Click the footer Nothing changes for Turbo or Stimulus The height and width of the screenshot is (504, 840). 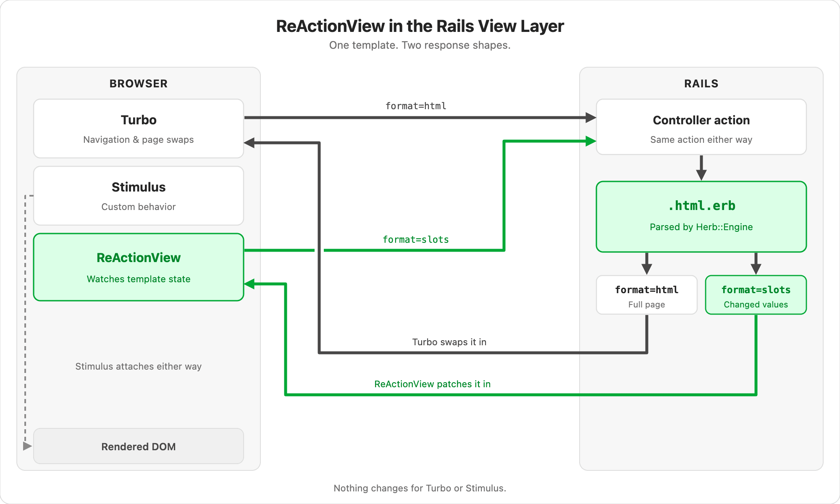click(420, 488)
